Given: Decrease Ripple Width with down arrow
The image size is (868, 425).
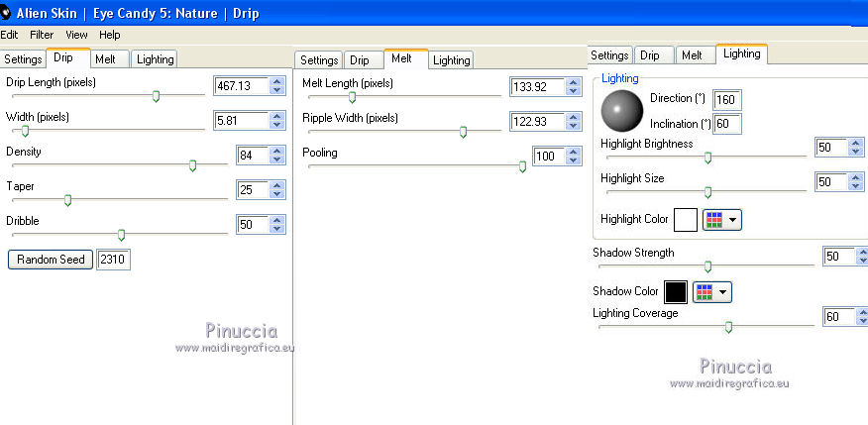Looking at the screenshot, I should [573, 126].
